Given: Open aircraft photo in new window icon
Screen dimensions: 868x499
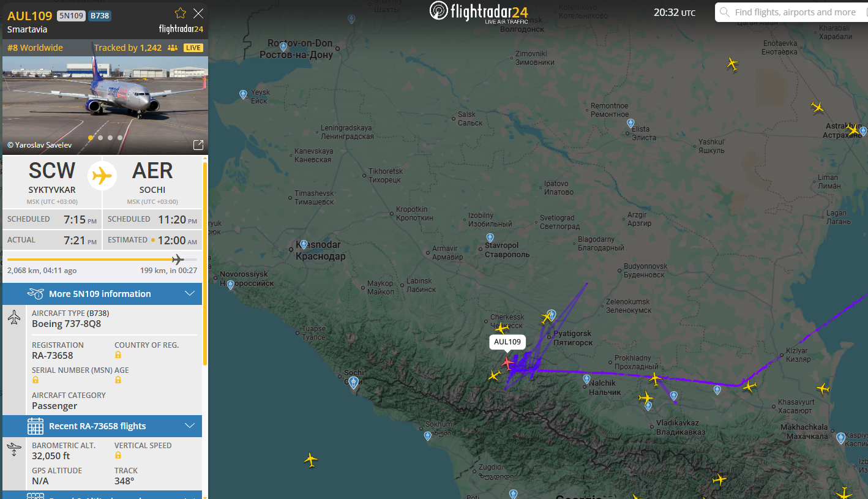Looking at the screenshot, I should tap(198, 145).
